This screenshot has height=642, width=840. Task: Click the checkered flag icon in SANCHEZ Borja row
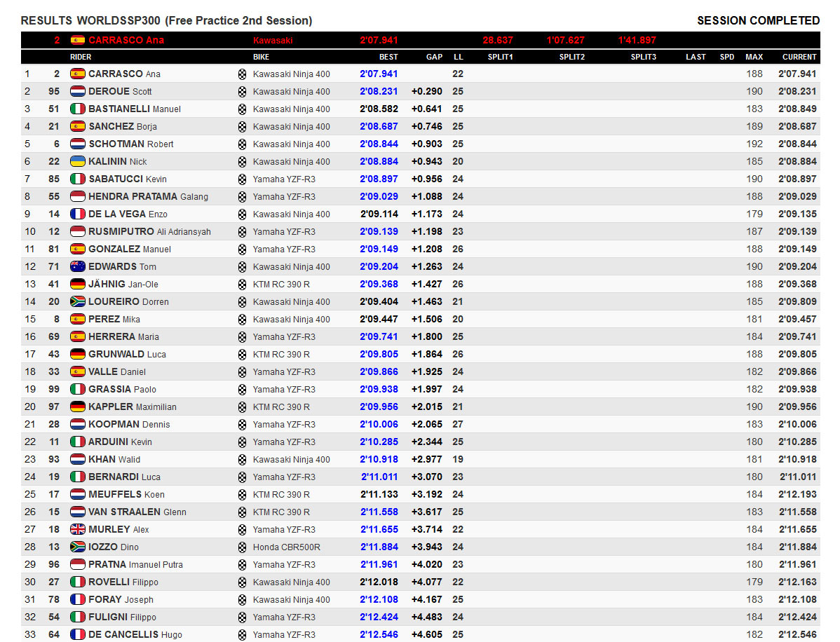[x=242, y=127]
